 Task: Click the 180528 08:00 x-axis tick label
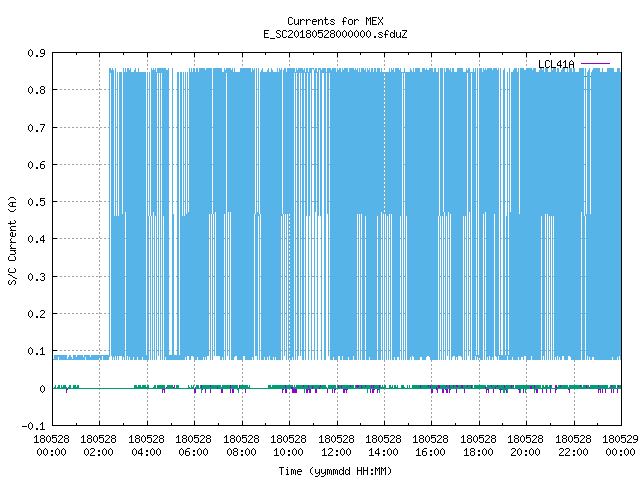242,446
